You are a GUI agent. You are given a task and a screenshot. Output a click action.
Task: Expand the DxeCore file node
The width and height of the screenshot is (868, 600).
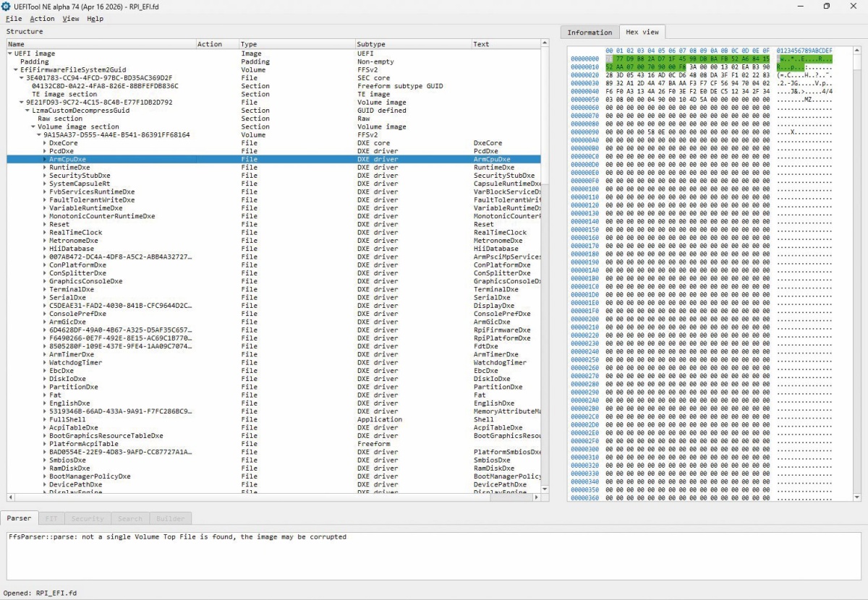45,143
